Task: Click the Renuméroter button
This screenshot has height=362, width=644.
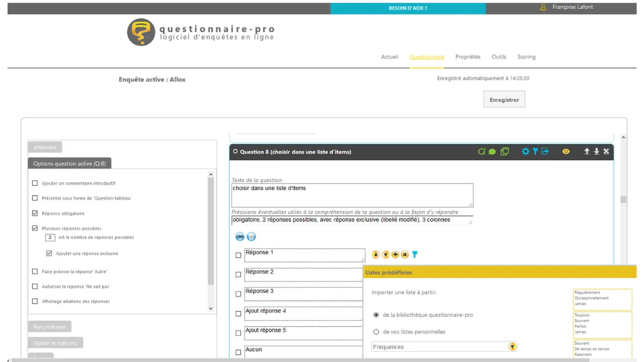Action: (49, 327)
